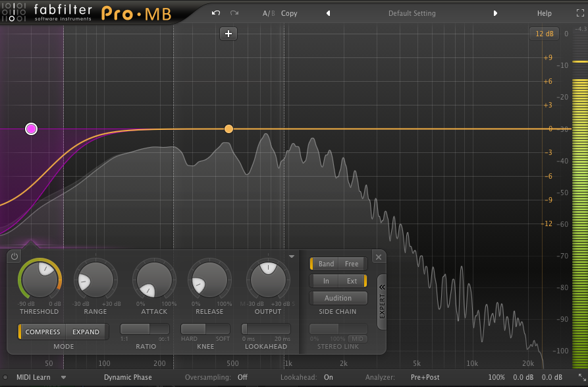Click the Range knob
The height and width of the screenshot is (387, 588).
[x=95, y=280]
